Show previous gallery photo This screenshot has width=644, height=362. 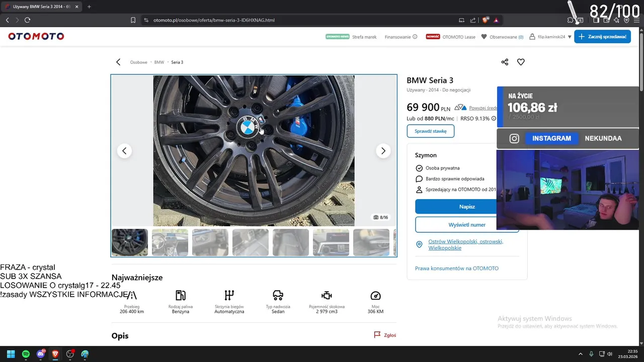[124, 151]
